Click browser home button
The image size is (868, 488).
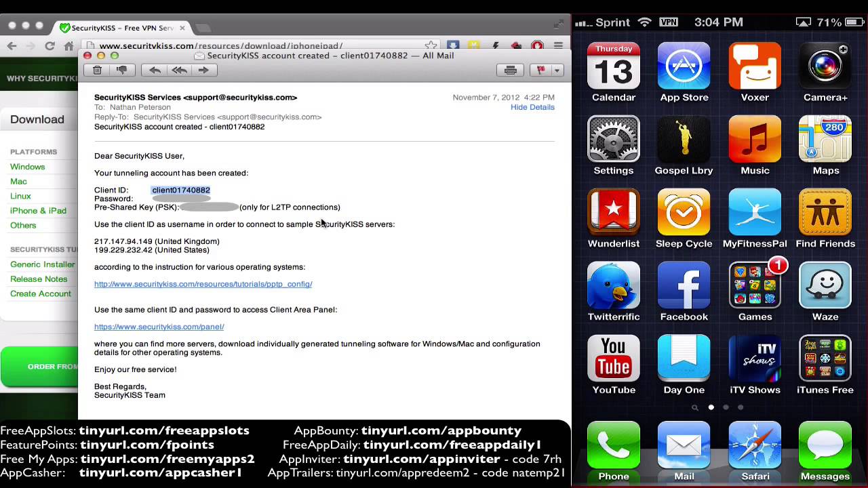[68, 45]
